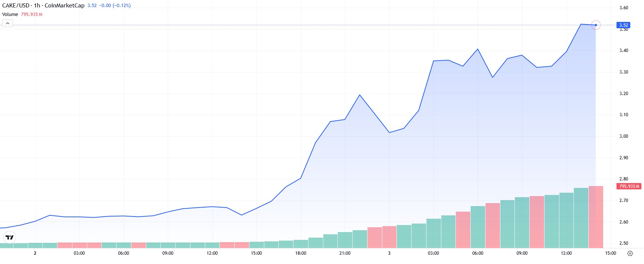The image size is (644, 264).
Task: Click the rightmost red volume bar
Action: pos(596,217)
